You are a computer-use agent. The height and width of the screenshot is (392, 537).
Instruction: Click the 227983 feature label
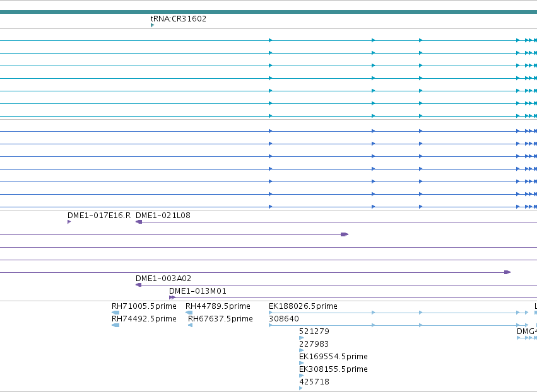point(314,344)
